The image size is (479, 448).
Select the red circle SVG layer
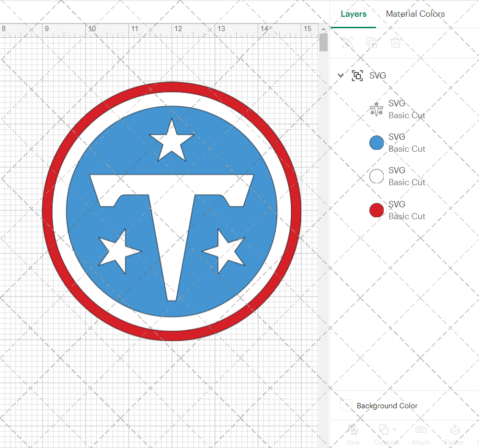[x=376, y=210]
